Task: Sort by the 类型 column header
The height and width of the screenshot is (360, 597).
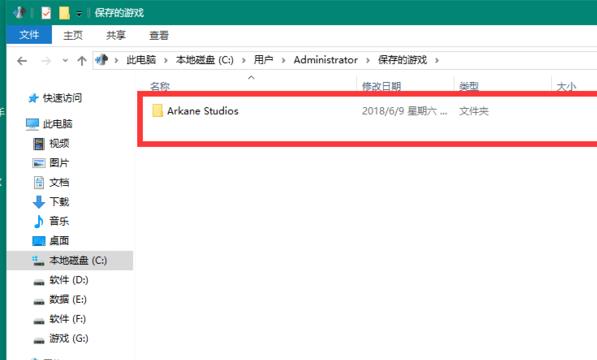Action: [469, 86]
